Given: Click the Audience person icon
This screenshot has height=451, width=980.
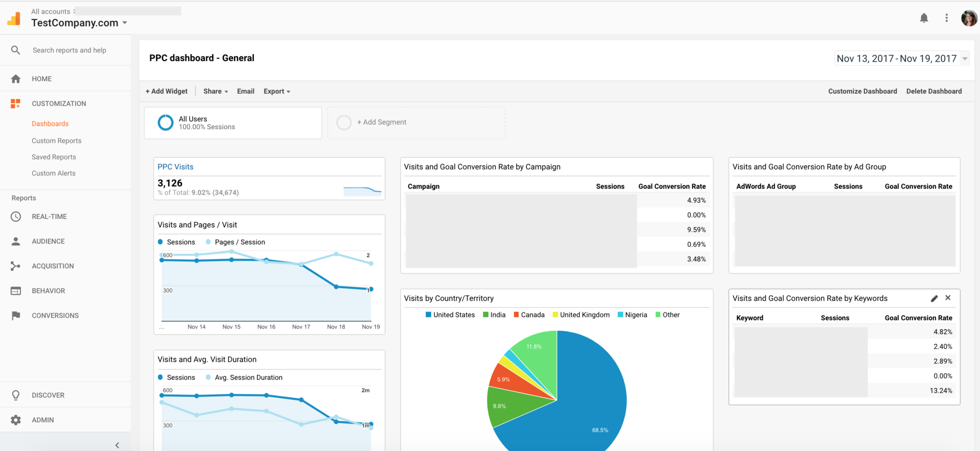Looking at the screenshot, I should 15,241.
